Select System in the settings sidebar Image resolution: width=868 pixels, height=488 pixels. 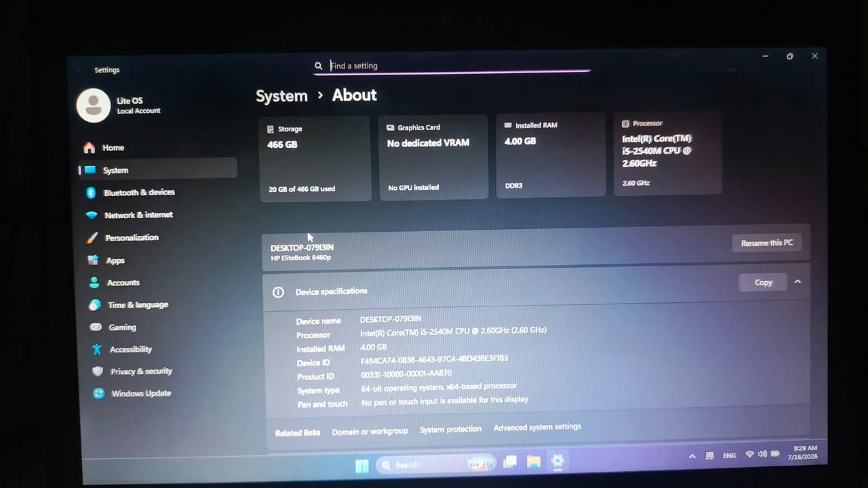pyautogui.click(x=157, y=170)
